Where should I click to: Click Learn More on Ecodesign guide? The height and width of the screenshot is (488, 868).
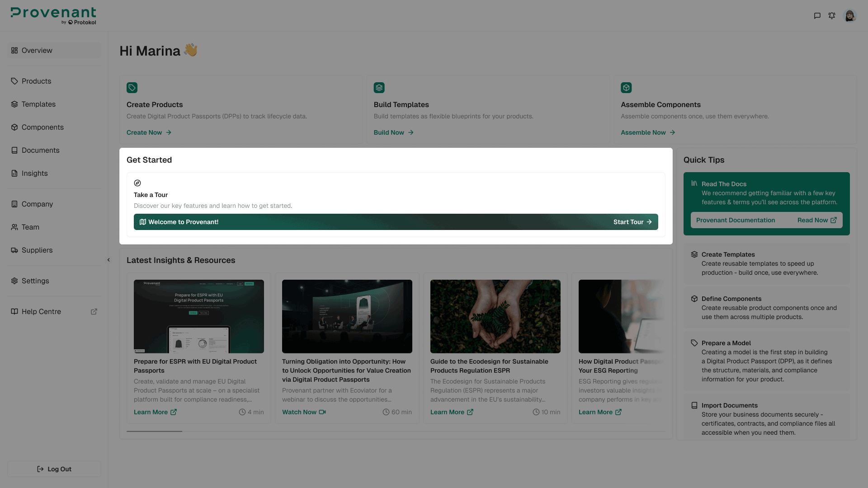coord(452,412)
